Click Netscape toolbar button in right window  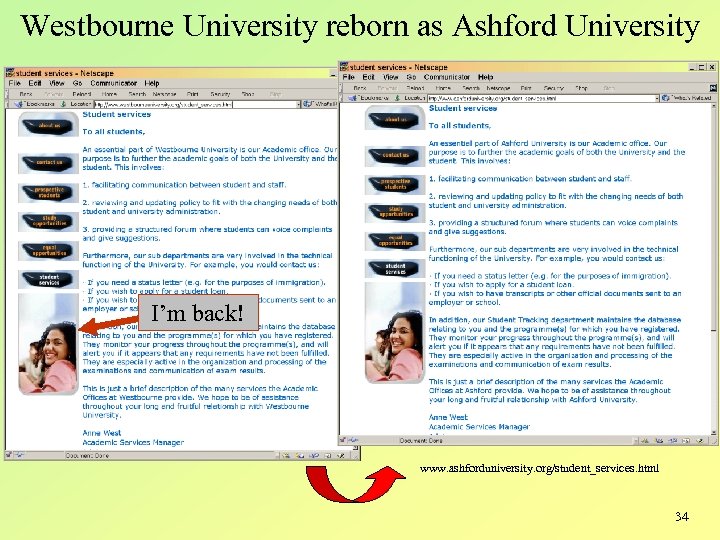point(498,88)
